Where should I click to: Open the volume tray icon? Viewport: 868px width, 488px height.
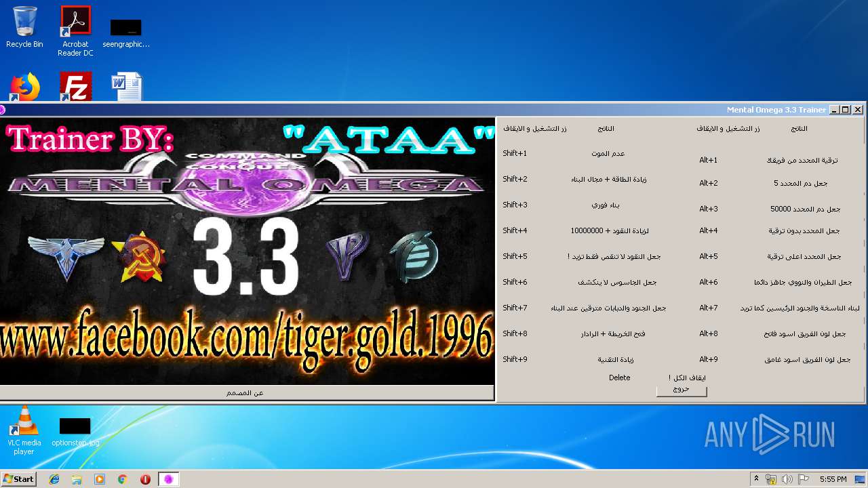787,479
